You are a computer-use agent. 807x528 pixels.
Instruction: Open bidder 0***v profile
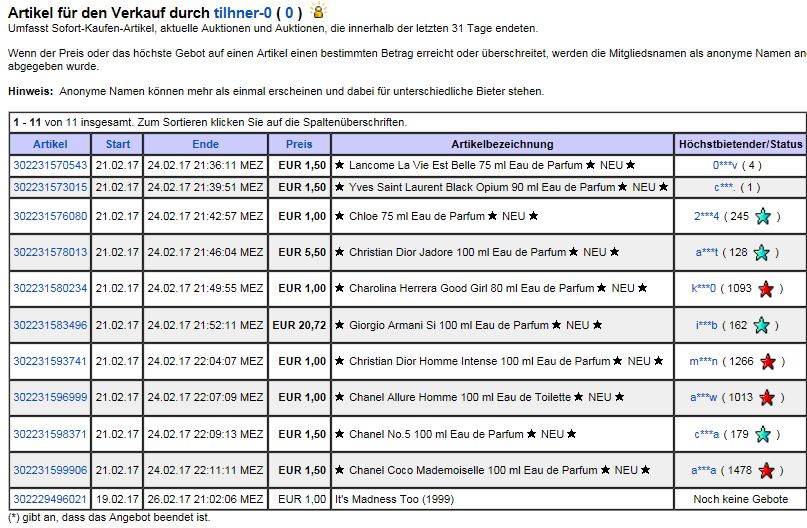pos(725,165)
